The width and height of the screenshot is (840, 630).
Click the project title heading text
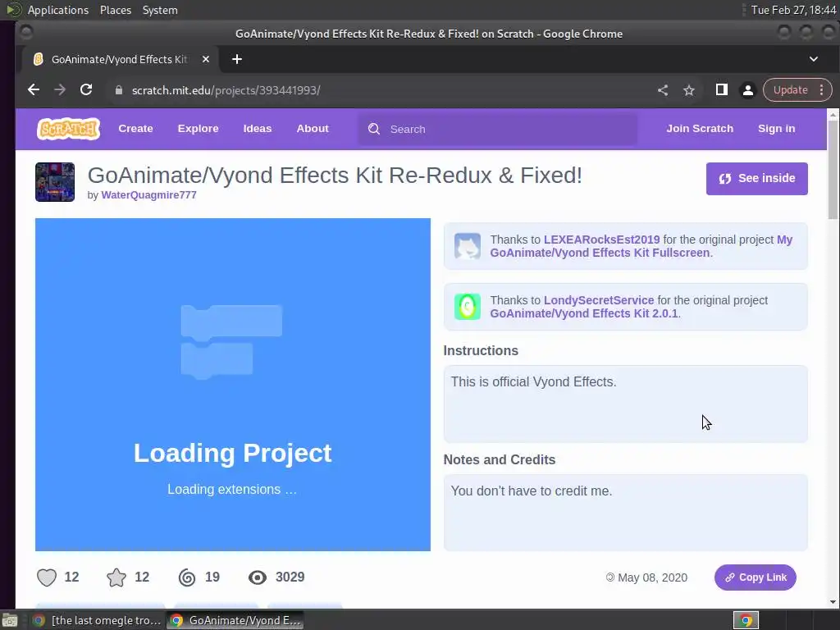335,176
